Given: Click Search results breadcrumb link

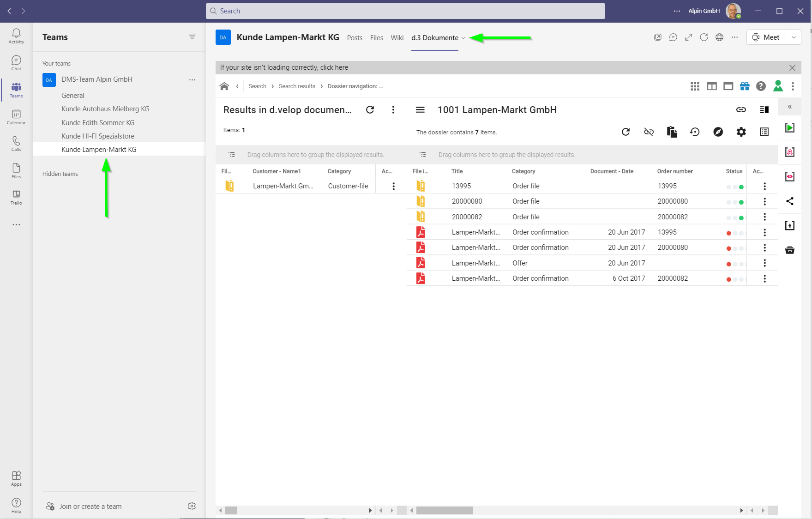Looking at the screenshot, I should (297, 86).
